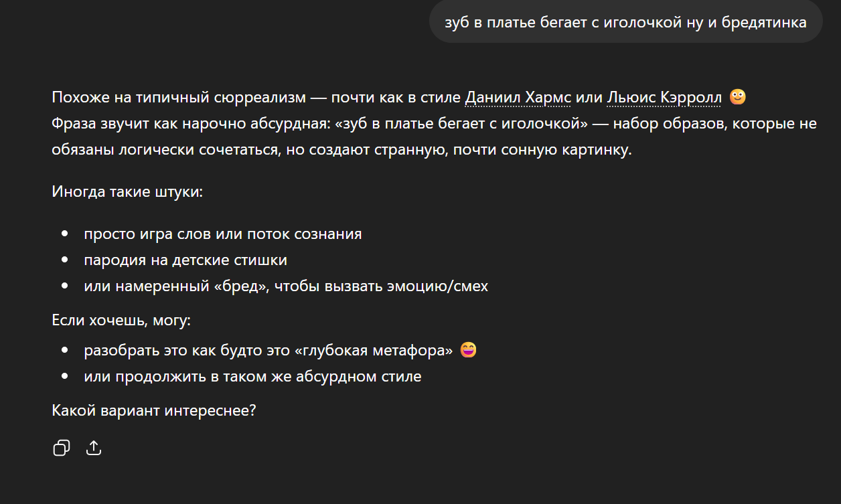Click the laughing emoji after «глубокая метафора»
The width and height of the screenshot is (841, 504).
[468, 350]
